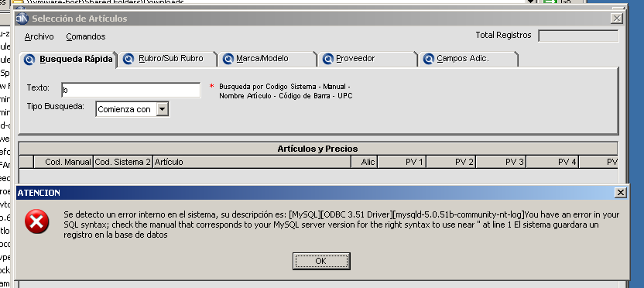Click the Cod. Manual column header
This screenshot has height=288, width=644.
(x=63, y=162)
